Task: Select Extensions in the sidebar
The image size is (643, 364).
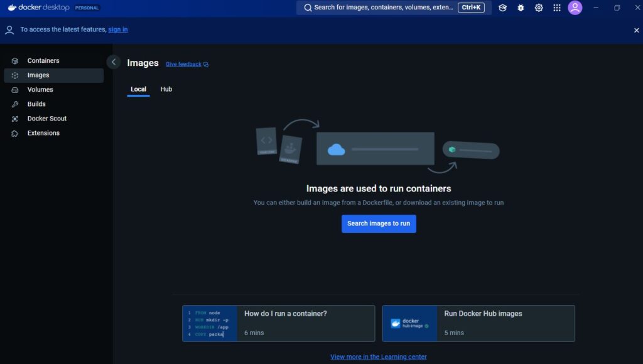Action: (x=54, y=133)
